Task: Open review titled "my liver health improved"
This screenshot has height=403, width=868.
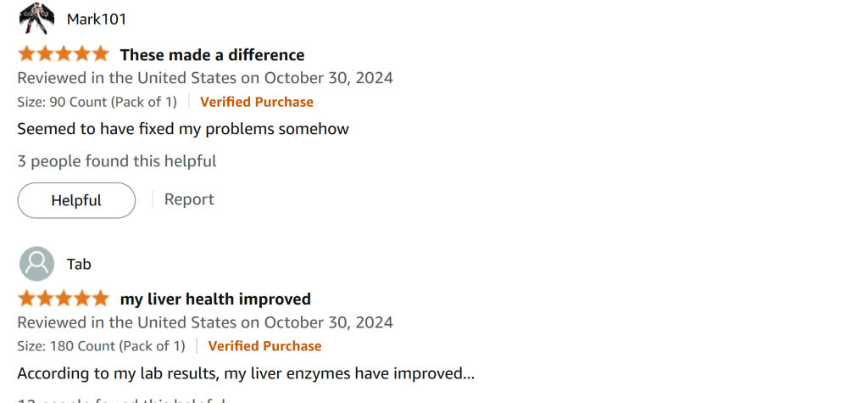Action: [x=215, y=299]
